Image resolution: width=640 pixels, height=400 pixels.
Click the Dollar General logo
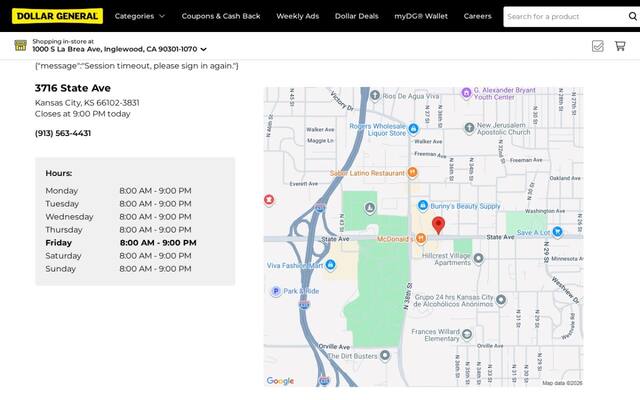58,16
